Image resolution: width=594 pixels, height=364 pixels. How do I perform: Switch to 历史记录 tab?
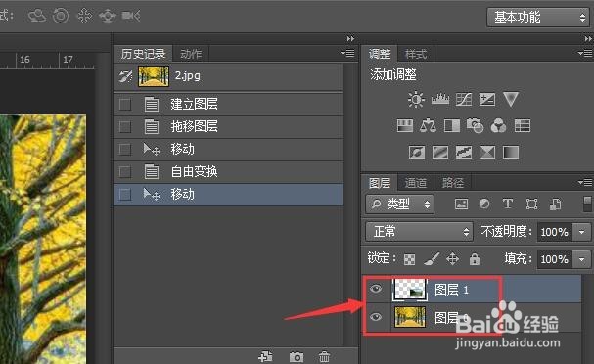143,54
